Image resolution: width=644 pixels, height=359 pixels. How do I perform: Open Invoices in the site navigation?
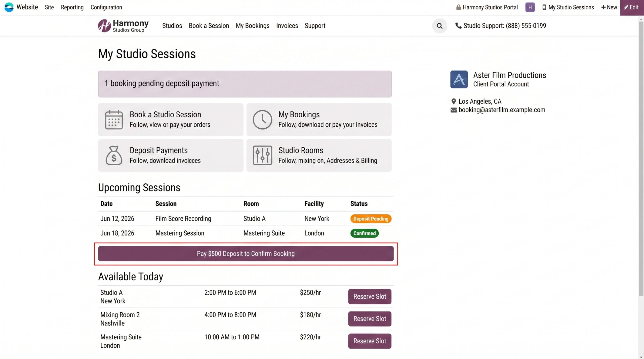coord(287,26)
